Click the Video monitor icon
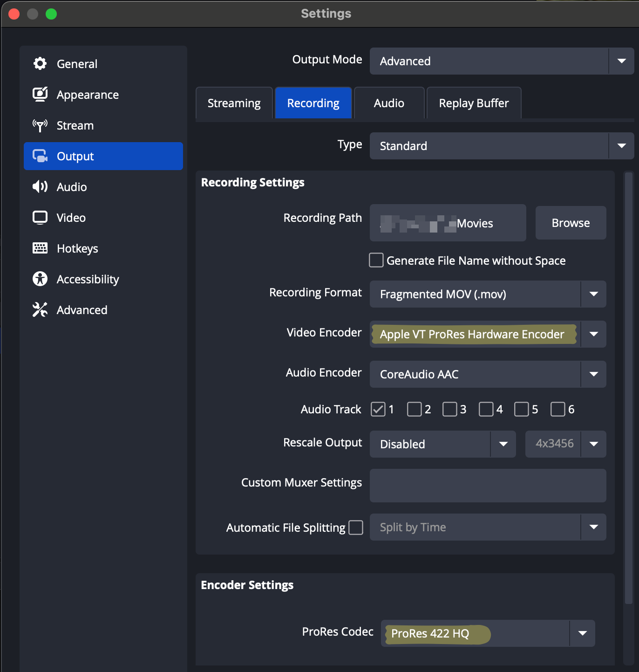The height and width of the screenshot is (672, 639). pos(40,218)
